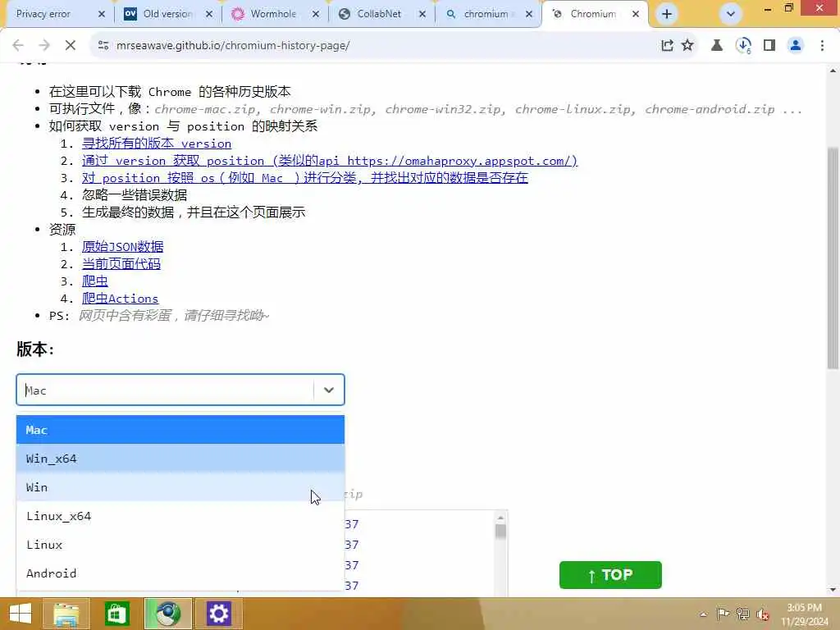
Task: Collapse the version dropdown chevron
Action: (328, 390)
